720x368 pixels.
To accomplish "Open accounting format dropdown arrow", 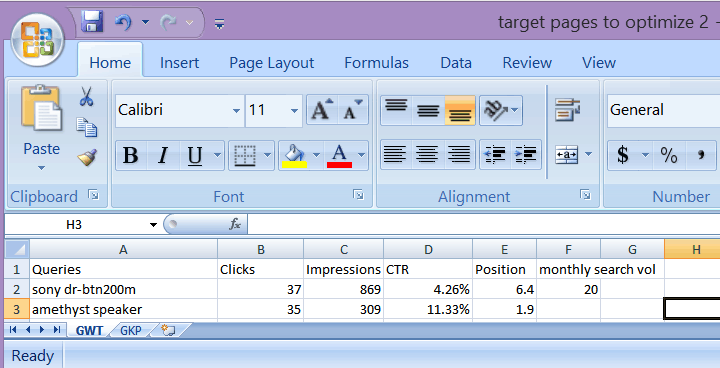I will click(x=645, y=155).
